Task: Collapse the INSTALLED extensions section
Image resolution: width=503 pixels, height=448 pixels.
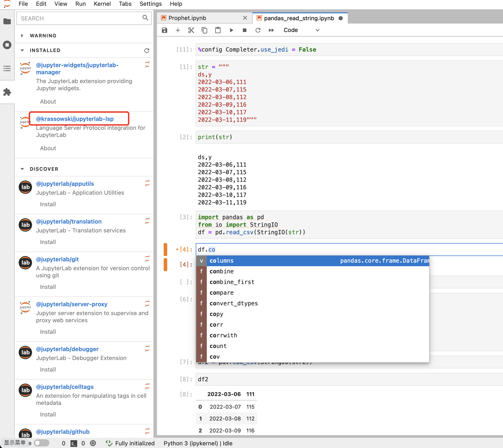Action: (x=22, y=50)
